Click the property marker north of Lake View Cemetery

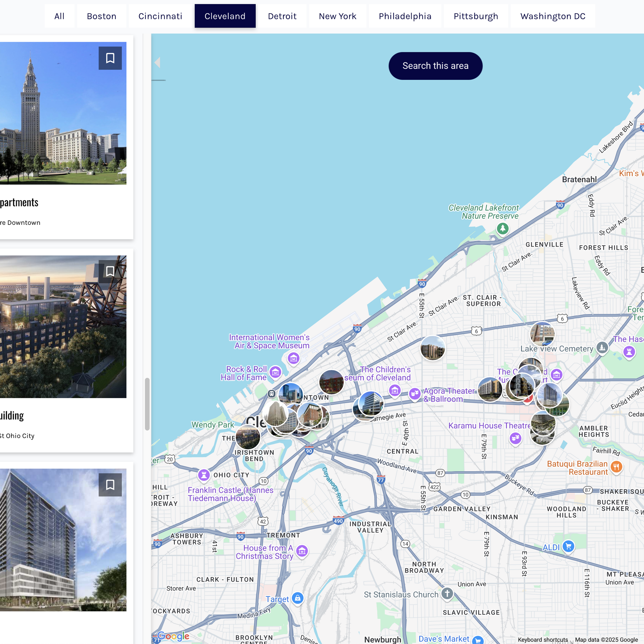click(x=542, y=334)
